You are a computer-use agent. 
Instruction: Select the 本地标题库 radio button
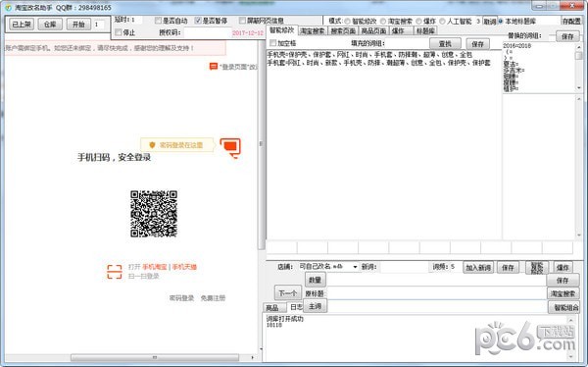(500, 21)
